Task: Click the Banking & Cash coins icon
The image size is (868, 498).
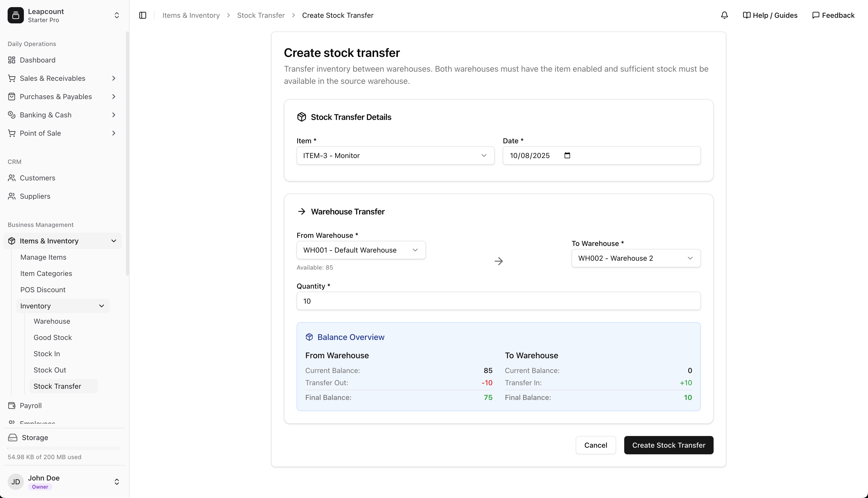Action: pos(12,115)
